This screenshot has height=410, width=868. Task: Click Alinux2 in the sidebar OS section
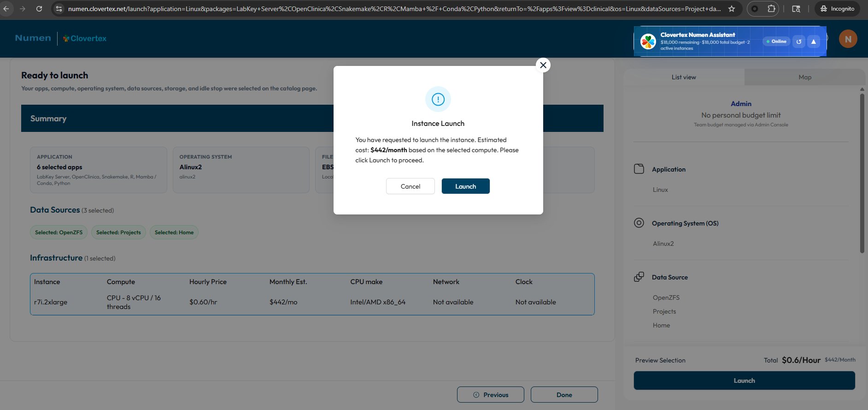point(663,244)
